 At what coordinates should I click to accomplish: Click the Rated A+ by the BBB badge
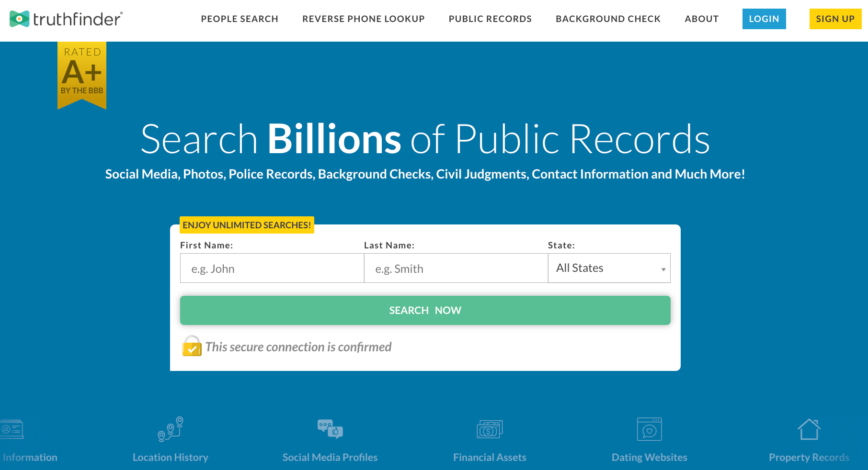(82, 75)
